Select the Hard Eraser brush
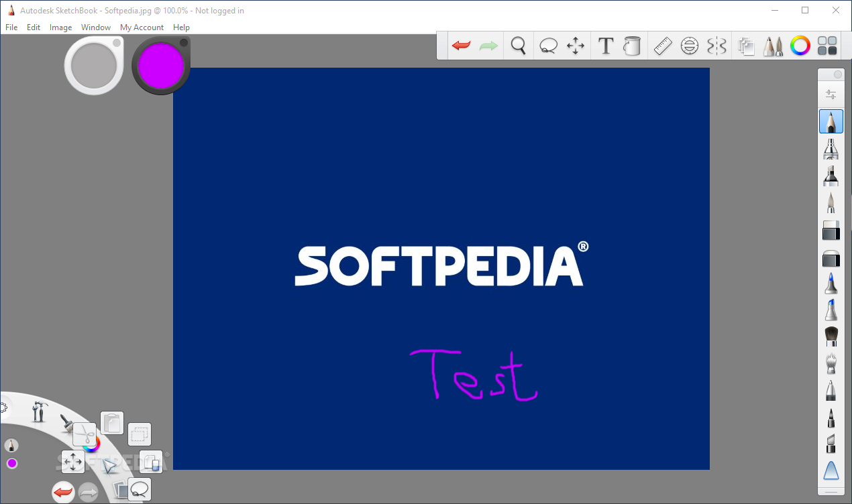 (831, 230)
